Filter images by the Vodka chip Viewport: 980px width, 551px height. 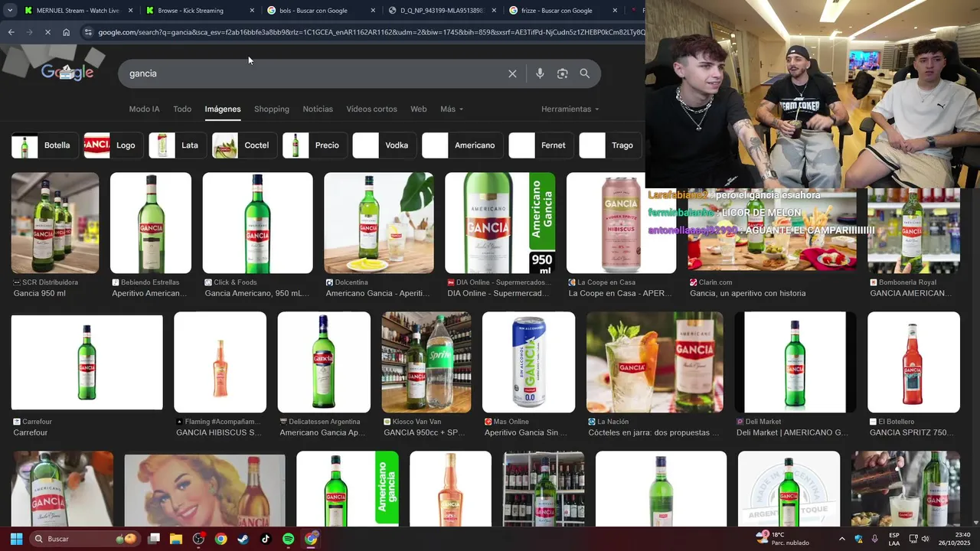pos(384,145)
